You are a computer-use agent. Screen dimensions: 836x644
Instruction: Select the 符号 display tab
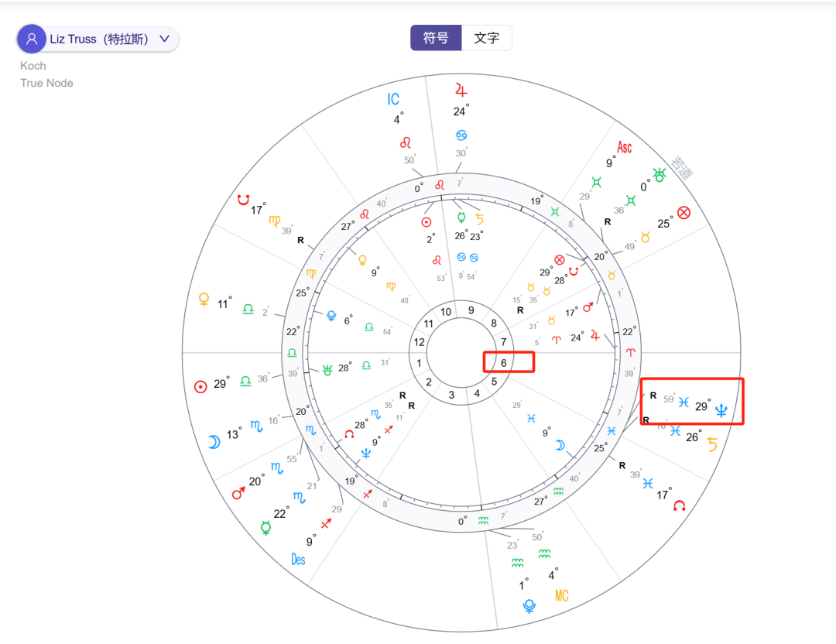pos(436,37)
